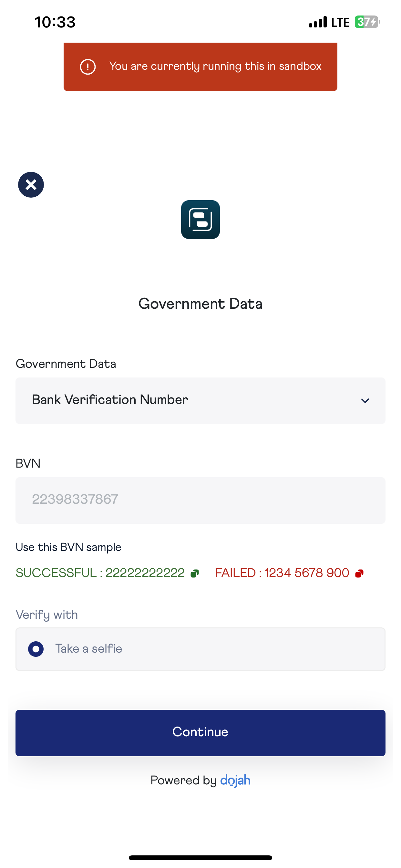The width and height of the screenshot is (401, 868).
Task: Select the Take a selfie radio button
Action: click(x=36, y=649)
